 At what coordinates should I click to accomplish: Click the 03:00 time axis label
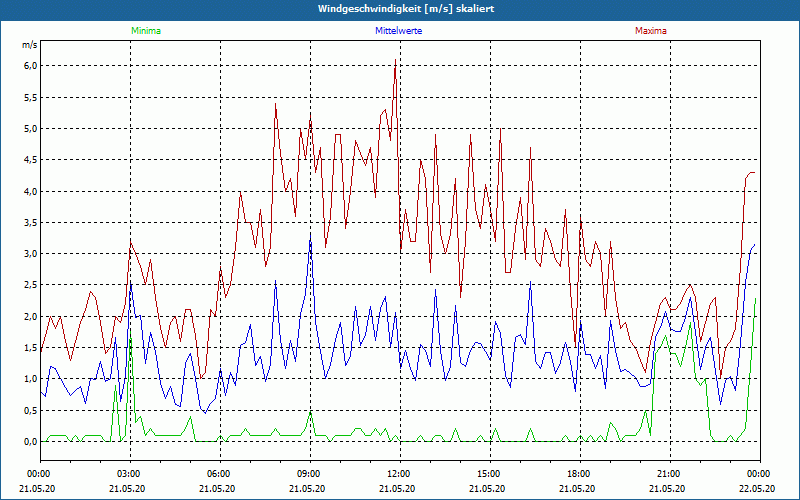click(x=129, y=474)
